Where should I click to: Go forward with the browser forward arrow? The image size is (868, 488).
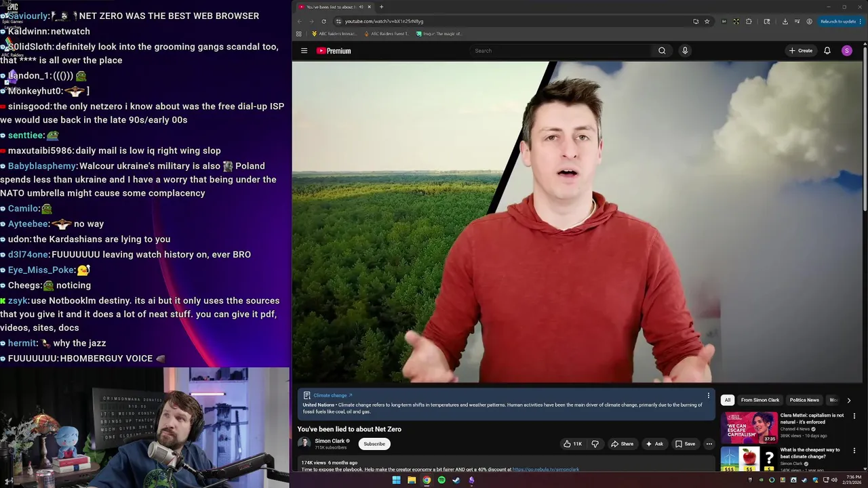pyautogui.click(x=311, y=21)
